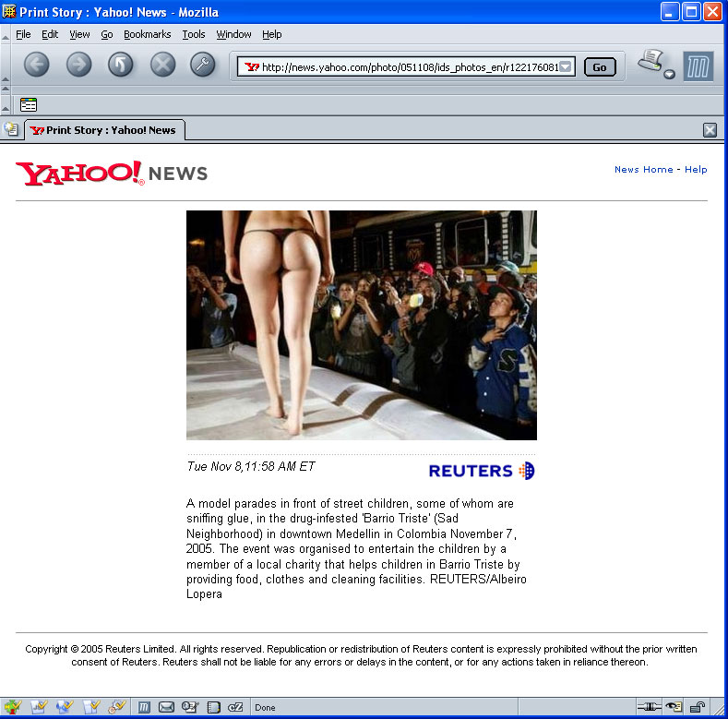The height and width of the screenshot is (719, 728).
Task: Click the green-red puzzle icon in status bar
Action: 13,706
